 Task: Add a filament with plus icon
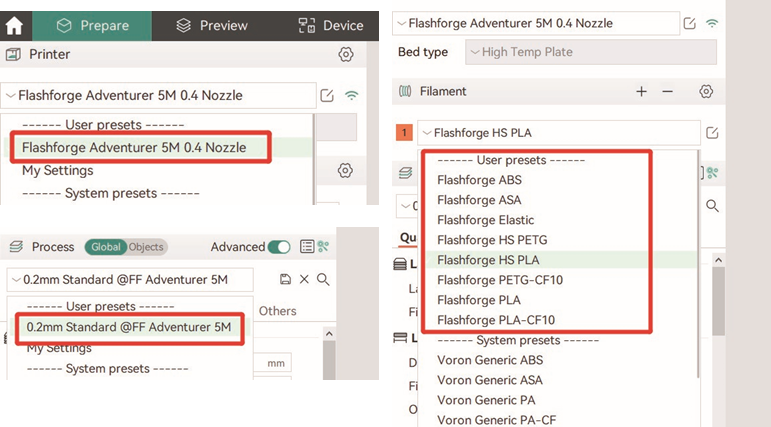(x=641, y=92)
